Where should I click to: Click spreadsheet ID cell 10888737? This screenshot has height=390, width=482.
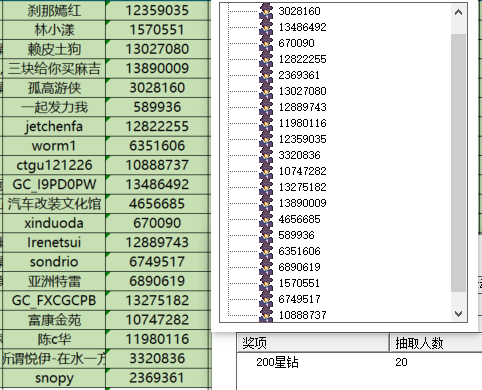coord(157,165)
